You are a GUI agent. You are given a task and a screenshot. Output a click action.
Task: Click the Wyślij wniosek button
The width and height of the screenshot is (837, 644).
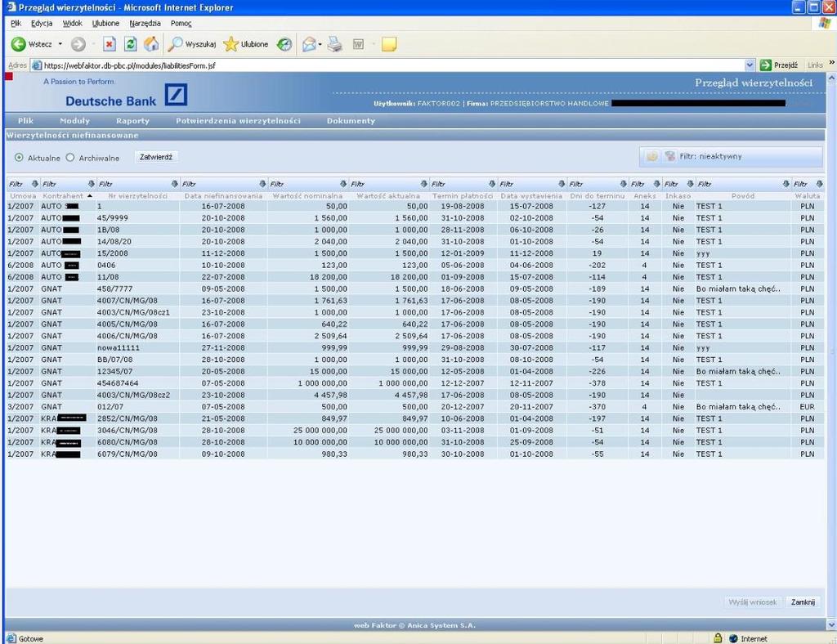click(x=753, y=602)
